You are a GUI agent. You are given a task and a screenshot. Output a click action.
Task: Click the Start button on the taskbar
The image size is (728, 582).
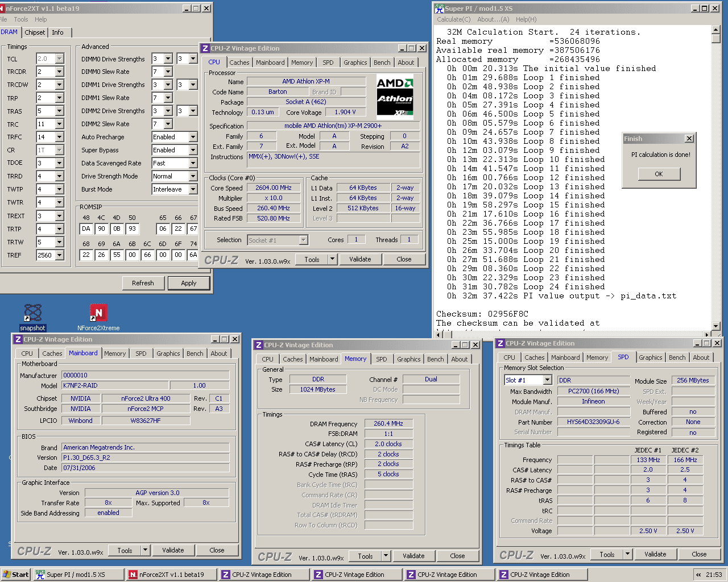pos(15,575)
